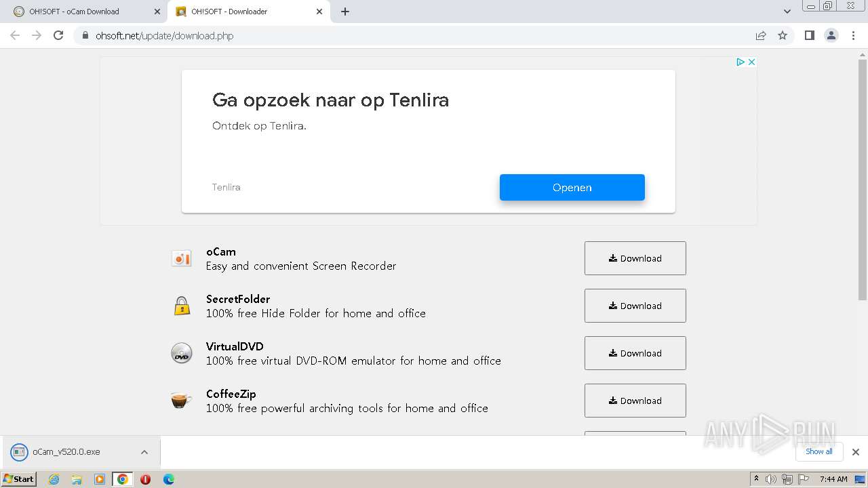Close the ad with X icon

tap(751, 62)
